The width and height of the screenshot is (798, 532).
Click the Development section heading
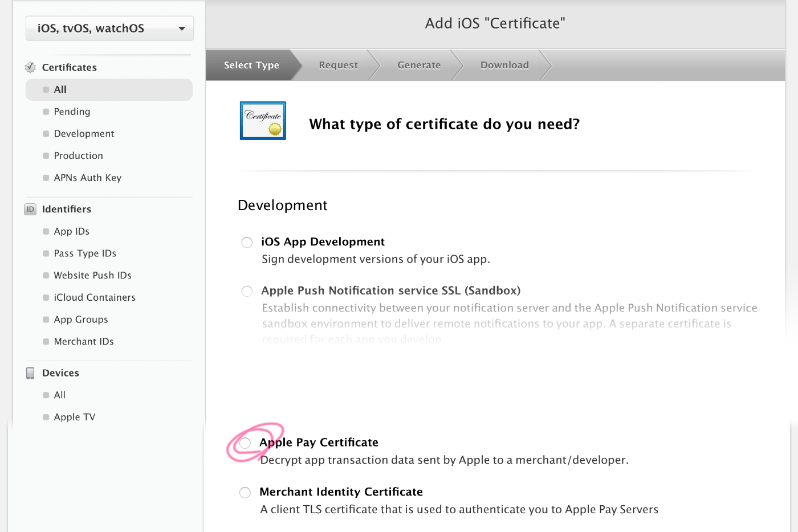click(x=282, y=205)
